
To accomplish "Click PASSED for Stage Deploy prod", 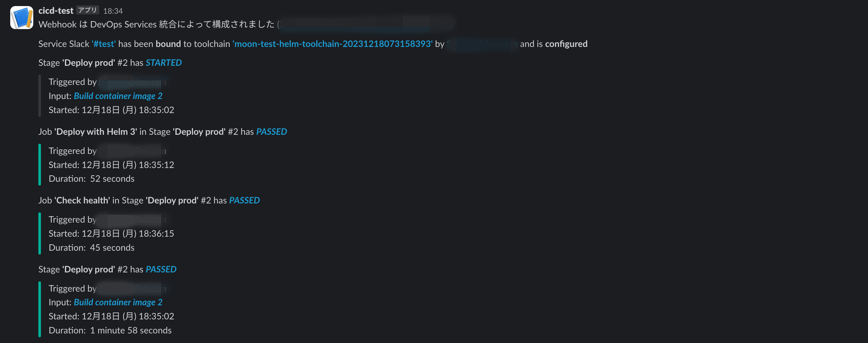I will (161, 269).
